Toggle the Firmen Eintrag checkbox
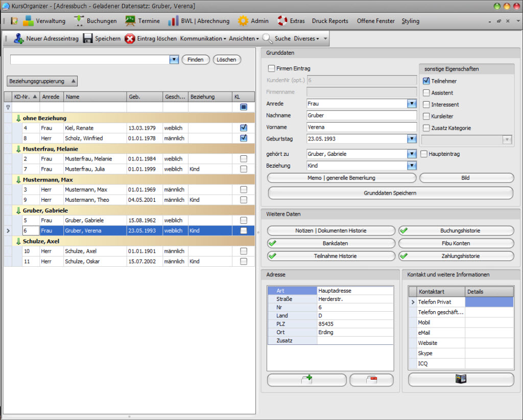 (x=272, y=68)
